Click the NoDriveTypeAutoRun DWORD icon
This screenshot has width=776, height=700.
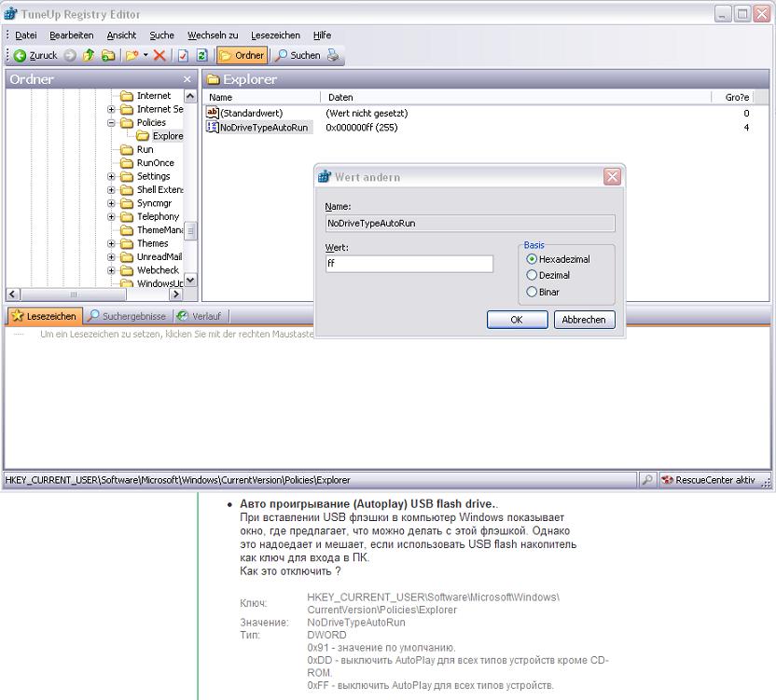[213, 127]
